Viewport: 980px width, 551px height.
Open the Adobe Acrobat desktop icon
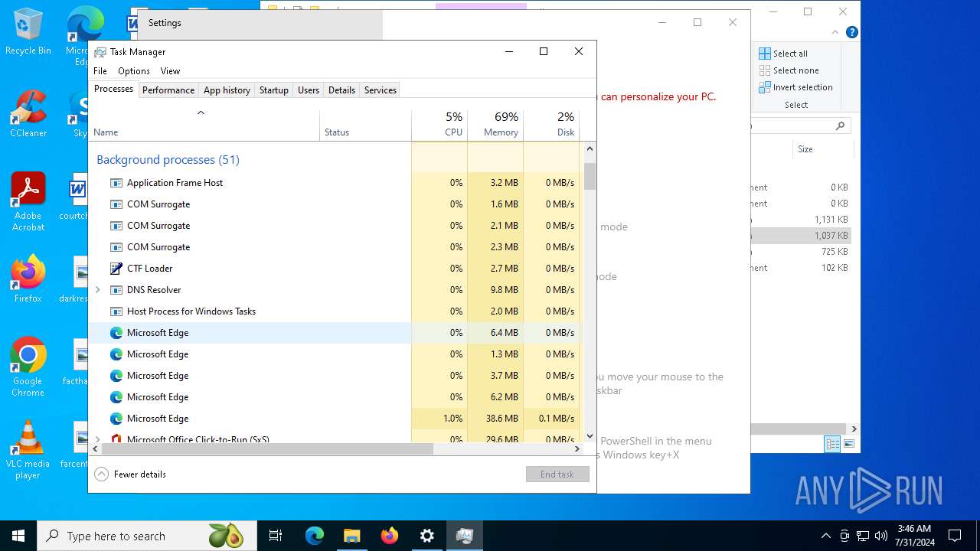click(x=28, y=202)
